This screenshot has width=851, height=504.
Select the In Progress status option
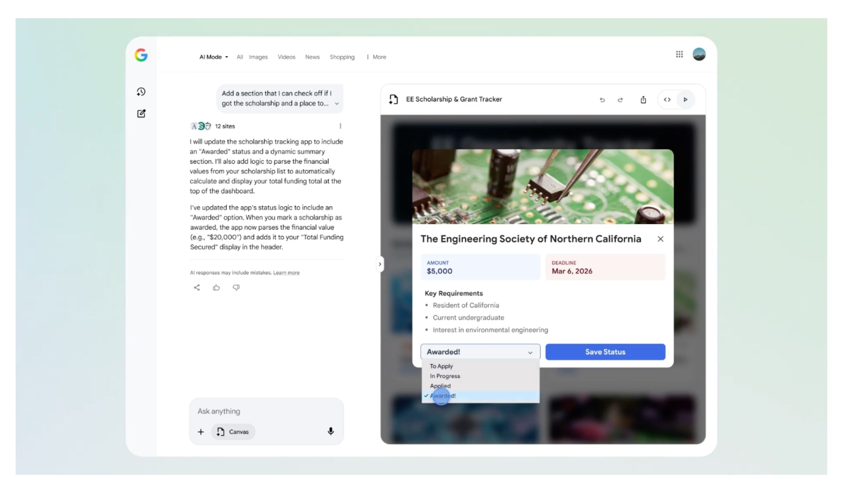click(x=445, y=376)
